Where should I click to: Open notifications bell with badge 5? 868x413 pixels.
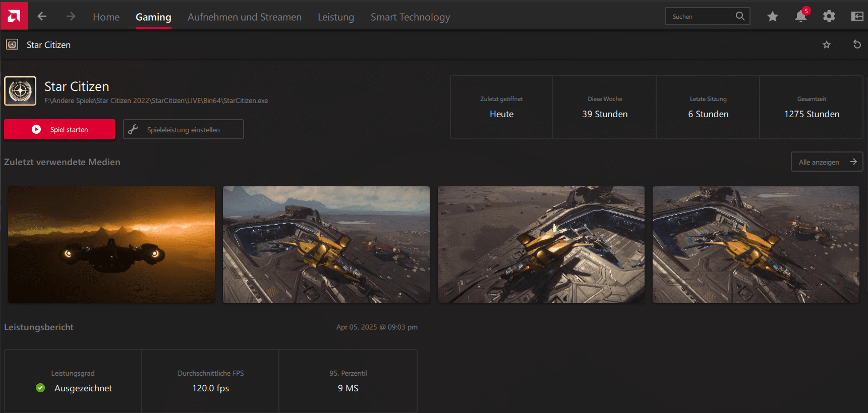tap(801, 16)
